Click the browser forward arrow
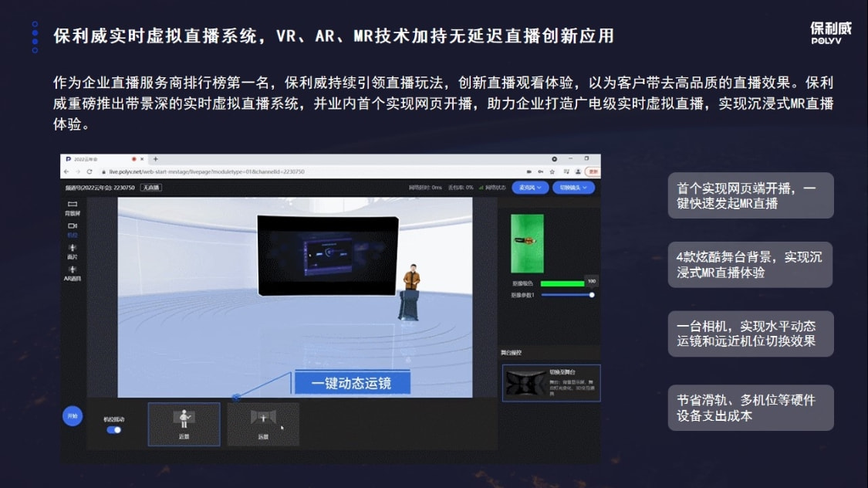This screenshot has width=868, height=488. tap(77, 171)
